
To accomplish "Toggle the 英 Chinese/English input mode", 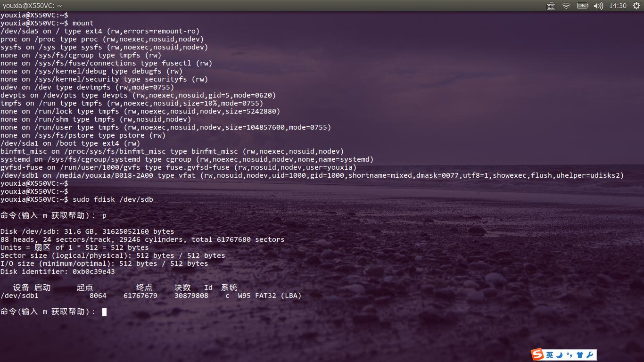I will pos(550,355).
